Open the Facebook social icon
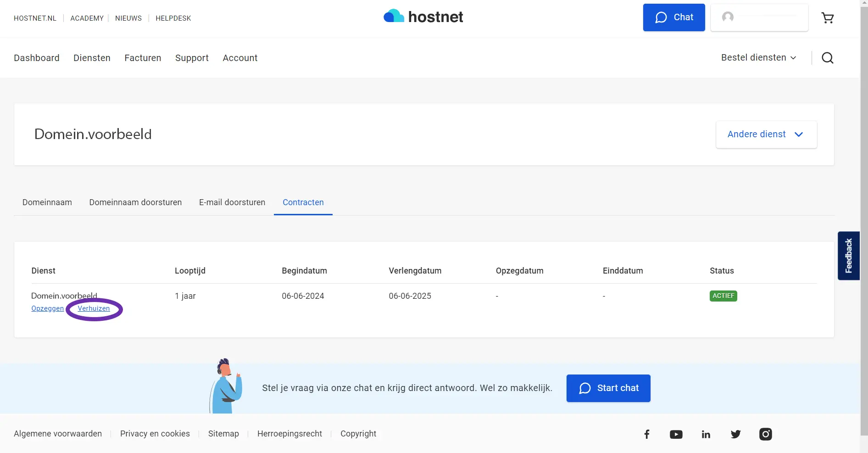 pos(647,434)
